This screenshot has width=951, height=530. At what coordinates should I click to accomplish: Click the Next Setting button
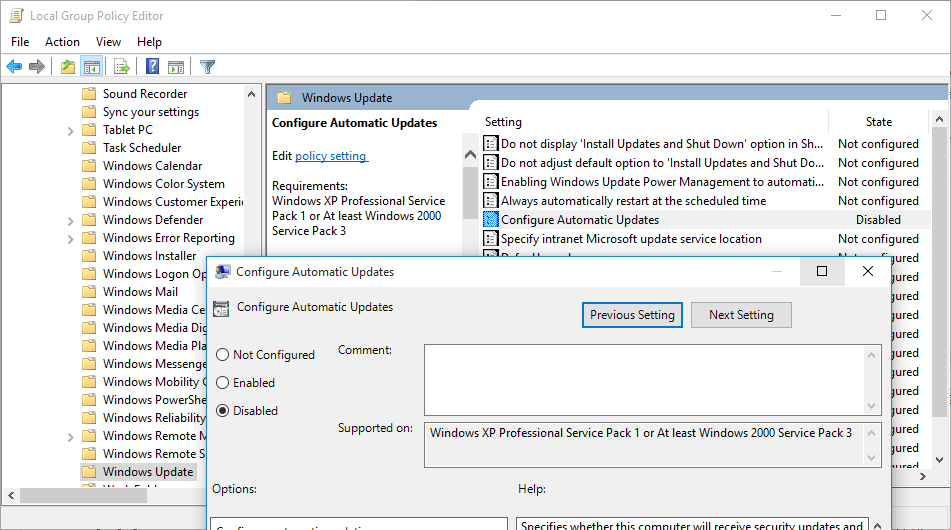coord(740,315)
